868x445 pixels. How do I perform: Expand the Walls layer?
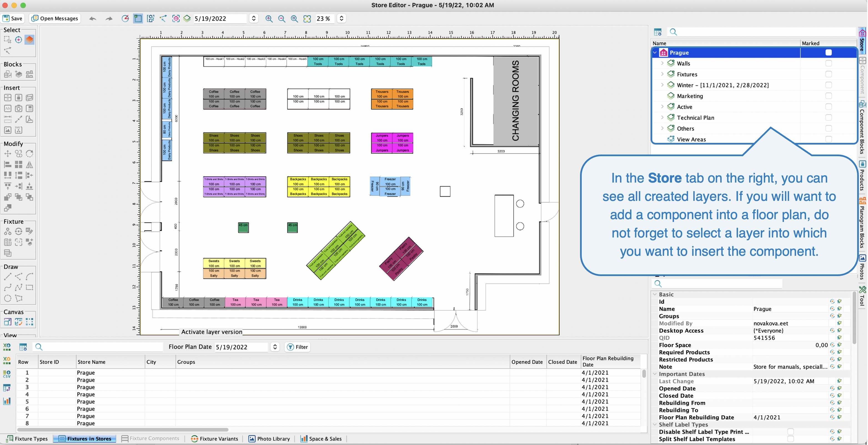point(662,63)
